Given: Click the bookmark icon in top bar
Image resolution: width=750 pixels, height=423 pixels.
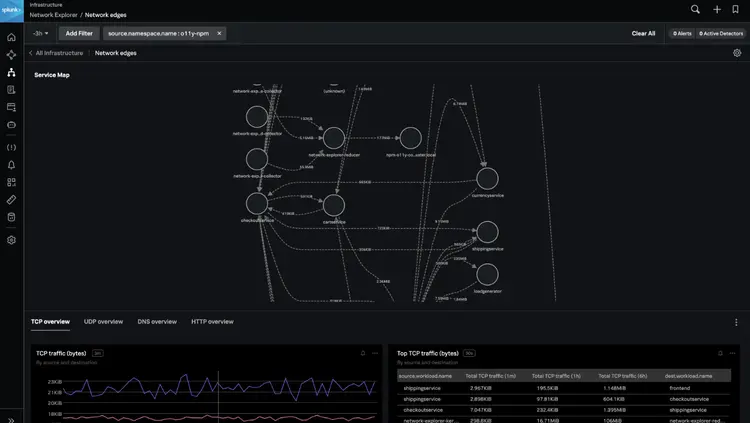Looking at the screenshot, I should point(738,9).
